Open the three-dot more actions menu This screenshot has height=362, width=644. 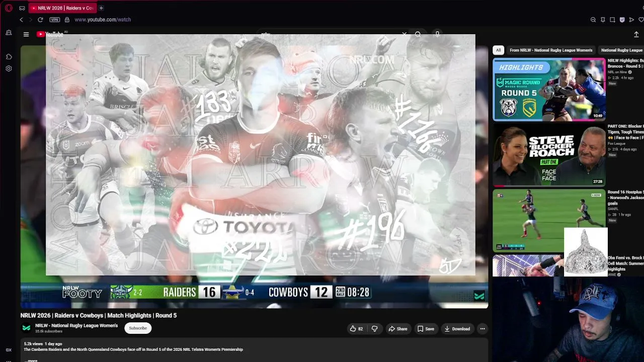(482, 329)
